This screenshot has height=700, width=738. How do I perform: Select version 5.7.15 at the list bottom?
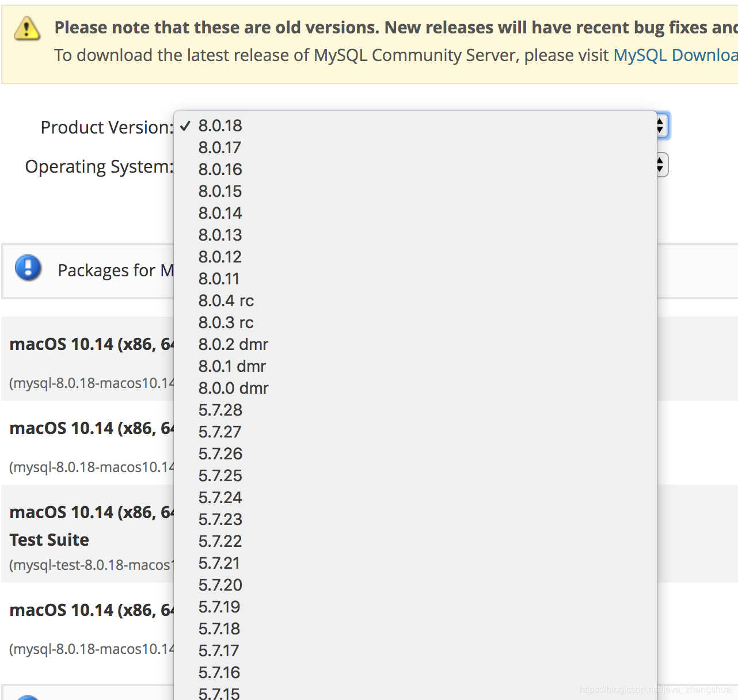pyautogui.click(x=219, y=693)
